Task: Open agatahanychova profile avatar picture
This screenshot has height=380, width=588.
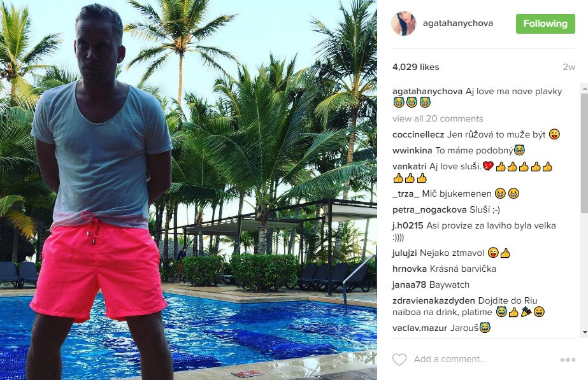Action: (404, 24)
